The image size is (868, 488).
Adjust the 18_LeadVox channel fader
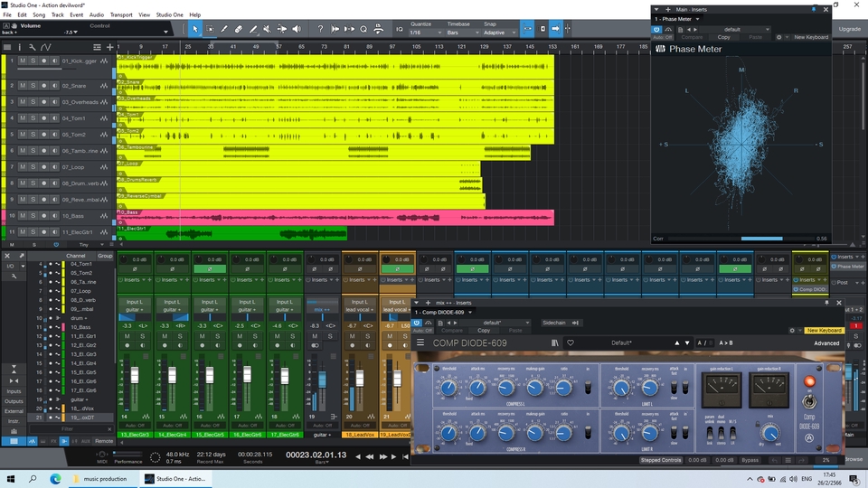click(360, 379)
